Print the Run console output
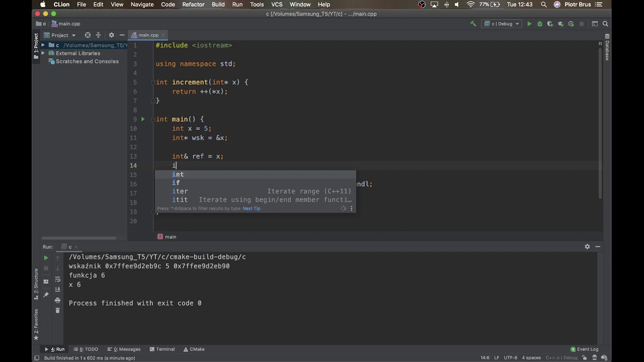 point(57,300)
